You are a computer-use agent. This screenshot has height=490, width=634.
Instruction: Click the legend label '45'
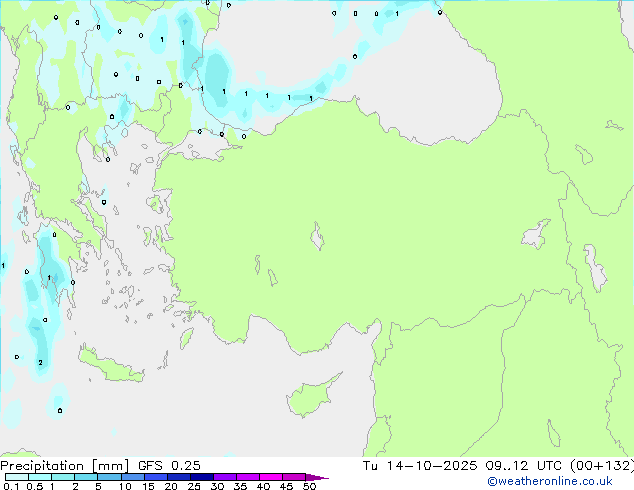click(x=286, y=486)
